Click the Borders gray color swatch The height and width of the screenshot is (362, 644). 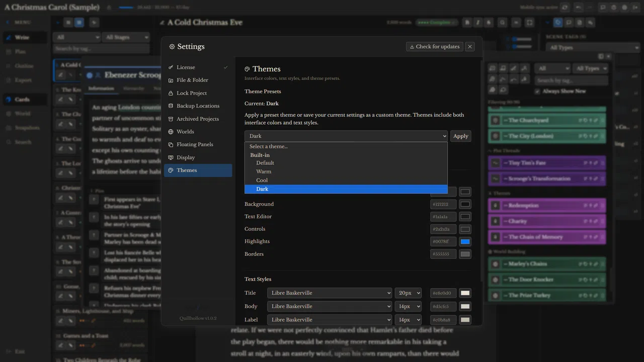point(465,254)
